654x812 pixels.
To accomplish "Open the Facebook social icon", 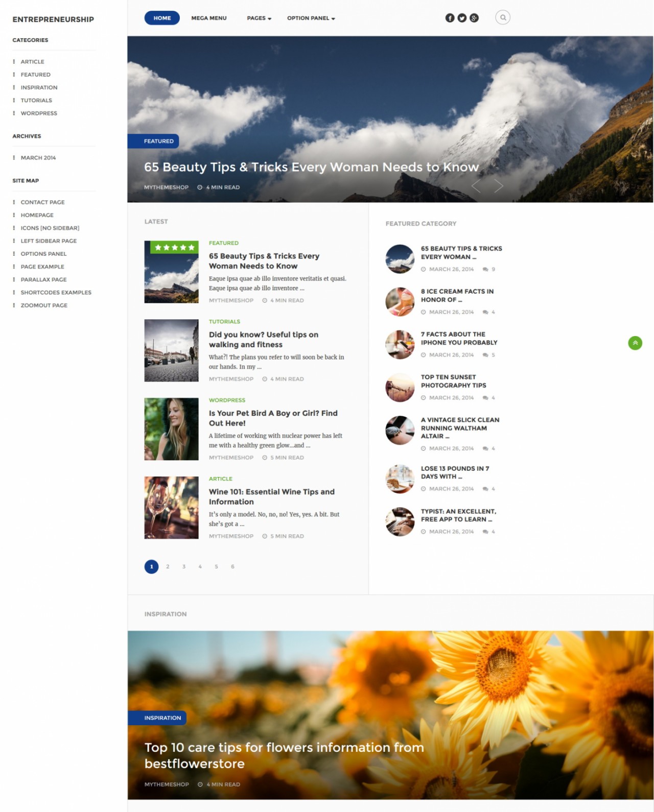I will point(450,18).
